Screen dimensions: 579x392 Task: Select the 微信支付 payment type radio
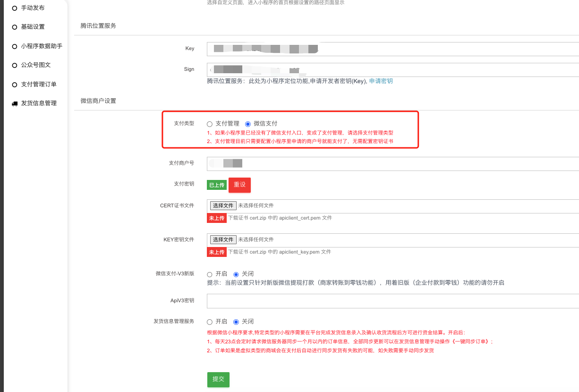coord(248,124)
